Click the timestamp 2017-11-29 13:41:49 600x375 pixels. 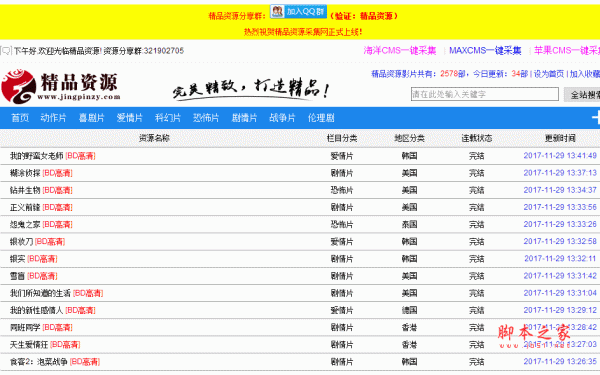click(x=560, y=156)
